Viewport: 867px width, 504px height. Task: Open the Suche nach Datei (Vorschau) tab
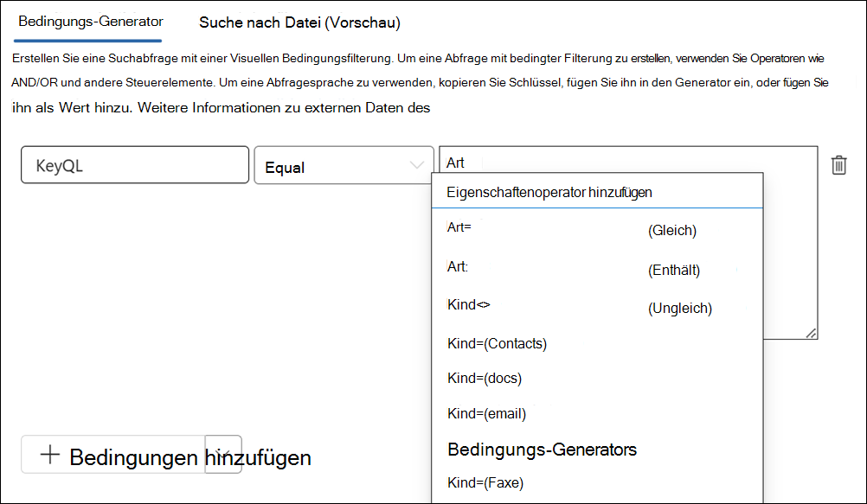pyautogui.click(x=299, y=23)
